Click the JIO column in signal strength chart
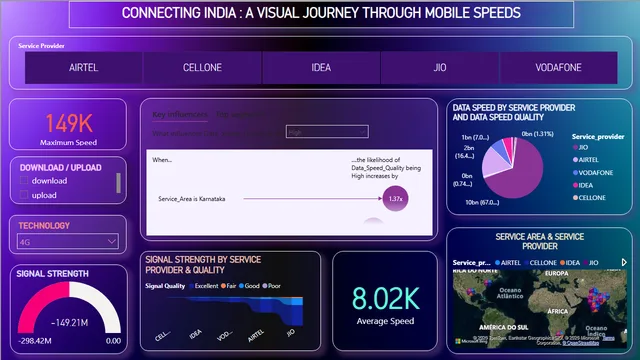640x360 pixels. (297, 312)
